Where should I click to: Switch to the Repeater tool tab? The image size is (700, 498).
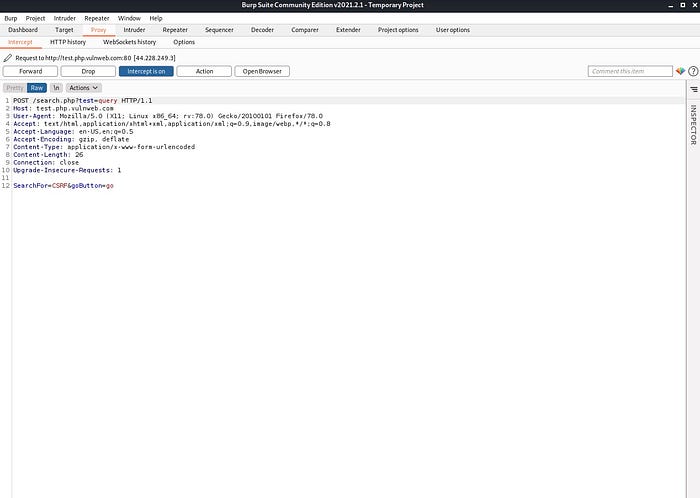coord(175,30)
